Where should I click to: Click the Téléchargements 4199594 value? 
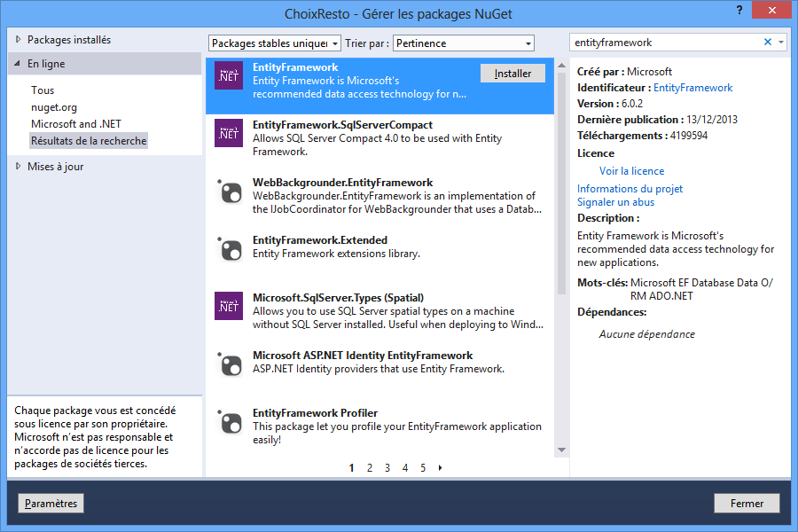coord(689,136)
